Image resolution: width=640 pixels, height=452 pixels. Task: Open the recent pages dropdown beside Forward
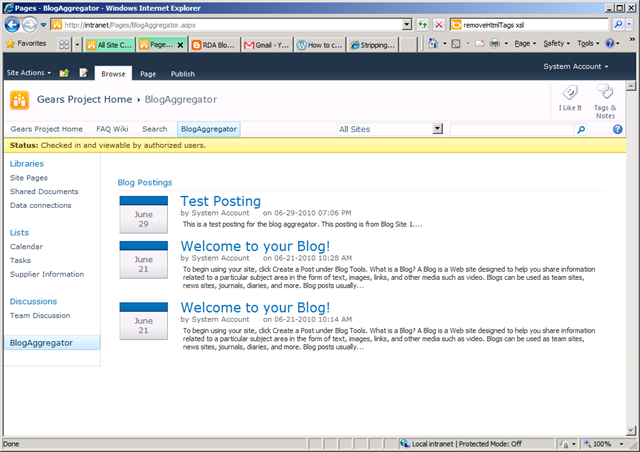pos(43,25)
